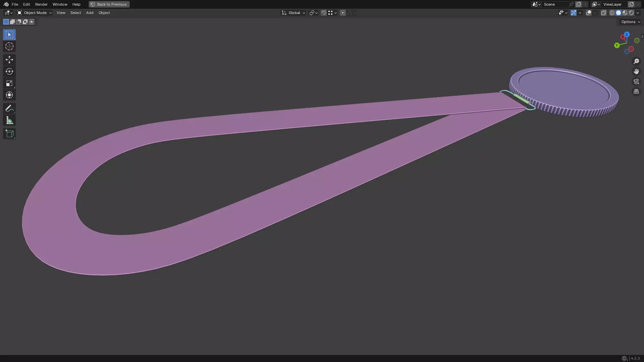Open Object Mode dropdown
The width and height of the screenshot is (644, 362).
[x=35, y=13]
